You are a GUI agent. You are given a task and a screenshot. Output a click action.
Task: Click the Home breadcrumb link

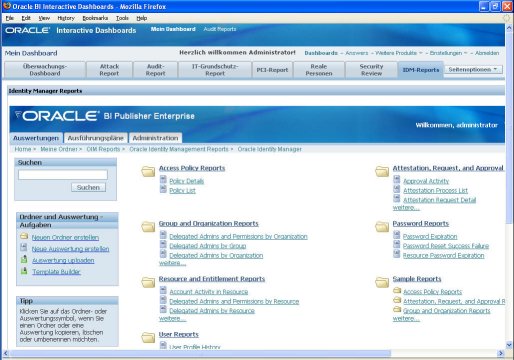(23, 149)
